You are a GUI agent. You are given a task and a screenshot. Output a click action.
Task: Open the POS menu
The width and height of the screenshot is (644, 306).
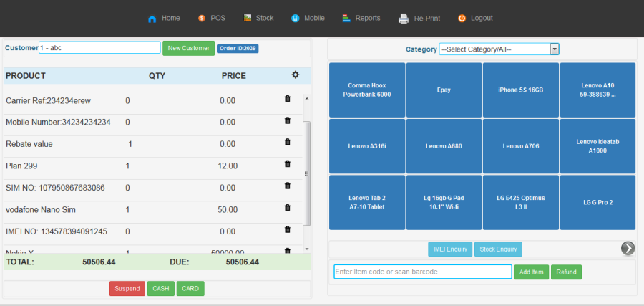point(211,18)
